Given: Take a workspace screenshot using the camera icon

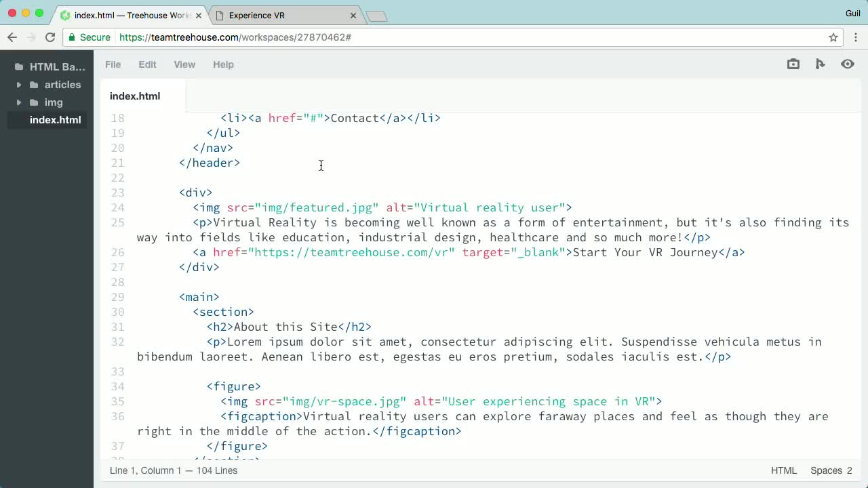Looking at the screenshot, I should pyautogui.click(x=793, y=64).
